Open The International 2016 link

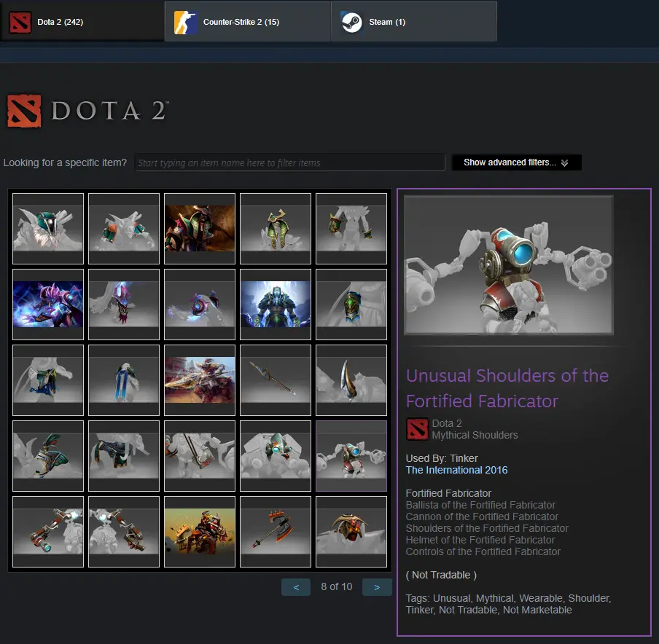tap(456, 470)
